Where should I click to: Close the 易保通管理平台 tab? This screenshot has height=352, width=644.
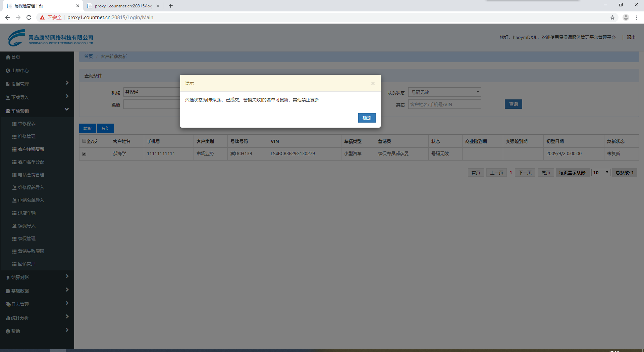tap(78, 6)
